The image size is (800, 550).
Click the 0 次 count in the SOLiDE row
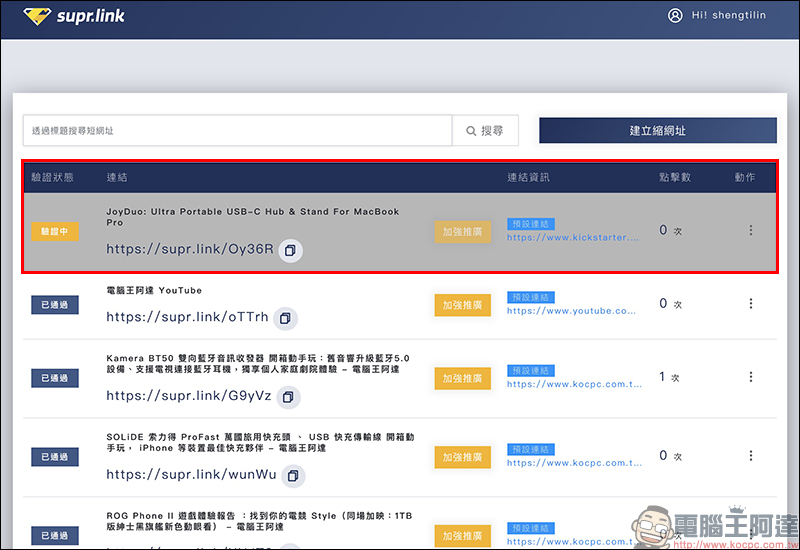[670, 456]
